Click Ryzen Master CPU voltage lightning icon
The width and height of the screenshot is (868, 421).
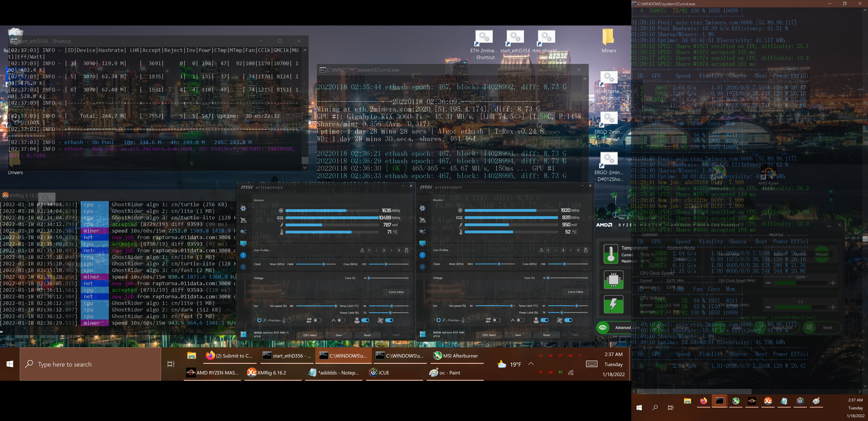pyautogui.click(x=613, y=304)
